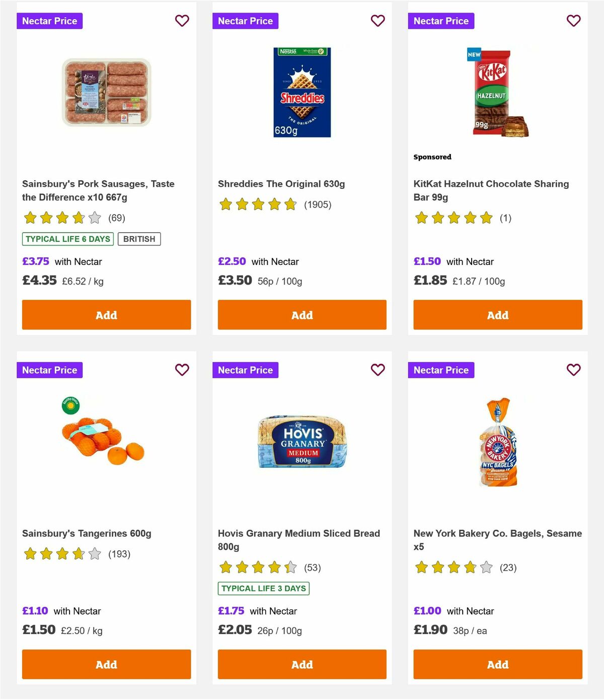Screen dimensions: 604x700
Task: Click the Nectar Price badge on Tangerines card
Action: (x=50, y=370)
